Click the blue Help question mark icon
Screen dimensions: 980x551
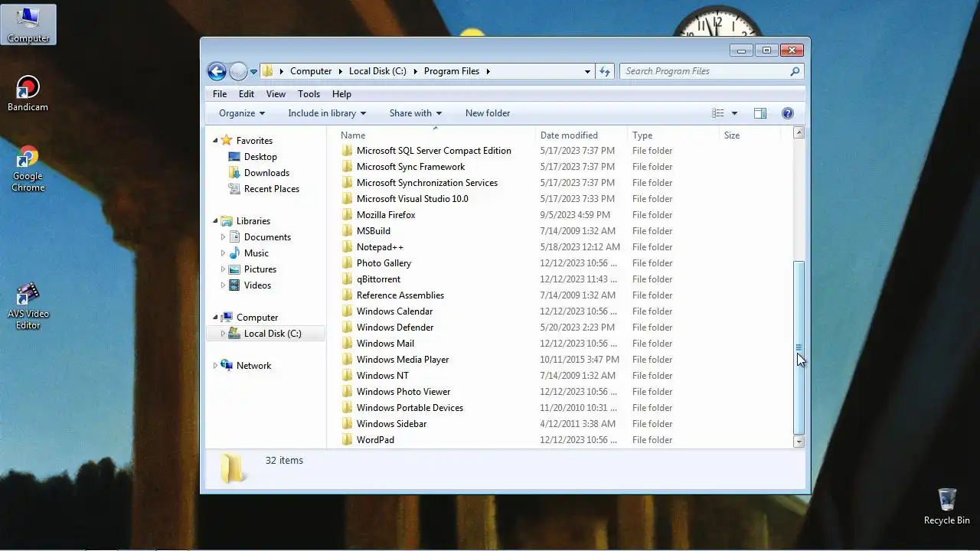tap(788, 113)
